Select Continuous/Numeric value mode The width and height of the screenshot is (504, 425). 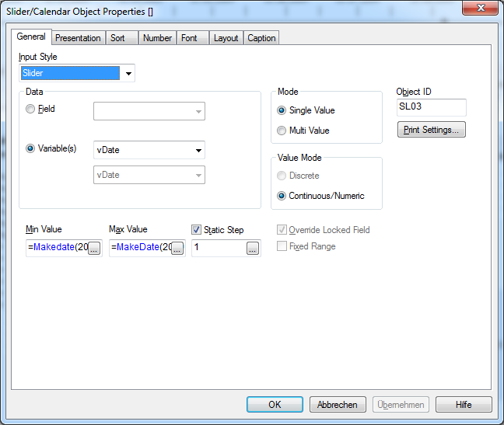click(x=282, y=196)
